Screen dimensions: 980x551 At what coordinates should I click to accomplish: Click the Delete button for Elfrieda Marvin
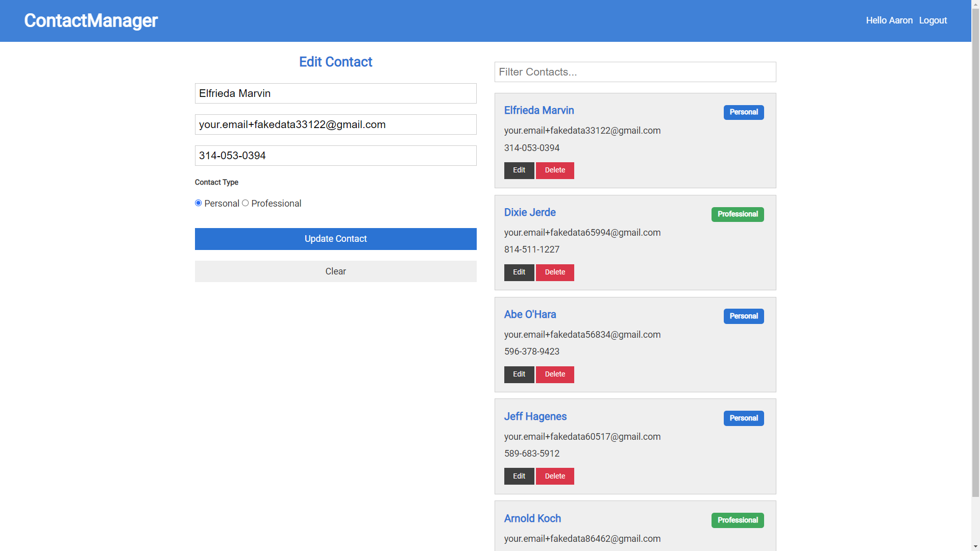pos(555,170)
